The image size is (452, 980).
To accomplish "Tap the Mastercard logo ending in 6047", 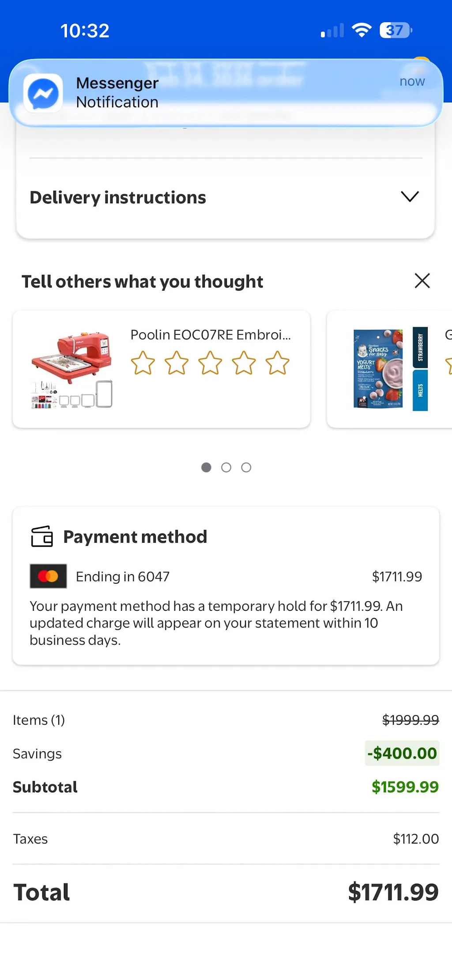I will tap(48, 576).
